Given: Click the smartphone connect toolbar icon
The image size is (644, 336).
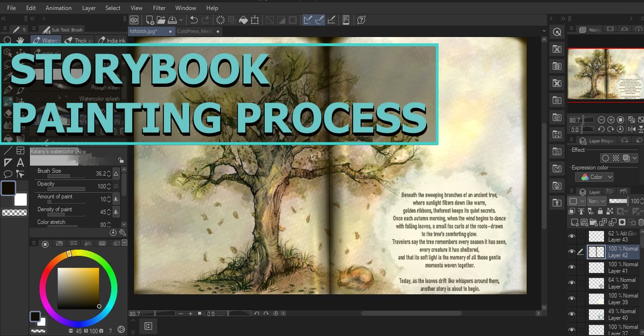Looking at the screenshot, I should [x=346, y=20].
